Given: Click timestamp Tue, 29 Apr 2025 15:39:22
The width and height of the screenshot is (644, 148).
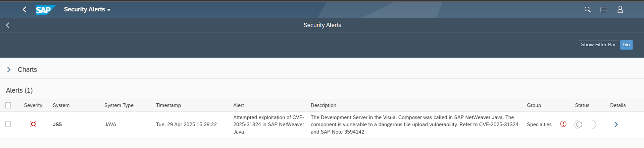Looking at the screenshot, I should 186,125.
